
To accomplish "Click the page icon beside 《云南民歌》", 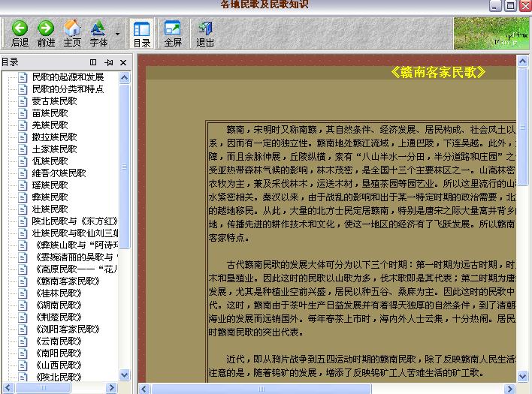I will (23, 341).
